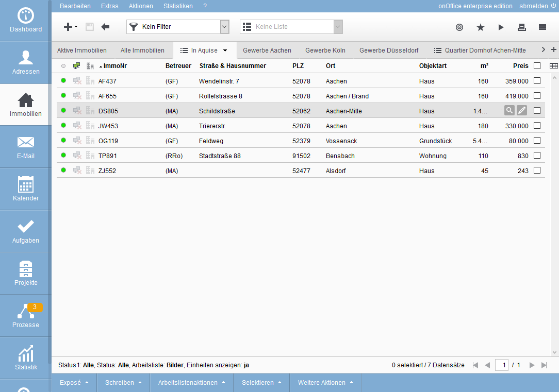The width and height of the screenshot is (559, 392).
Task: Switch to Alle Immobilien tab
Action: [142, 50]
